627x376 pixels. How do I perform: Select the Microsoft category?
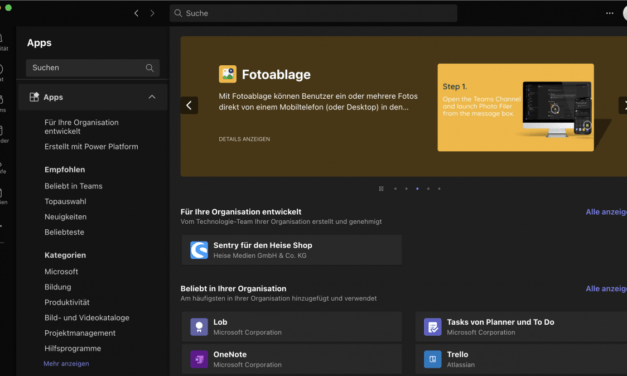click(61, 272)
